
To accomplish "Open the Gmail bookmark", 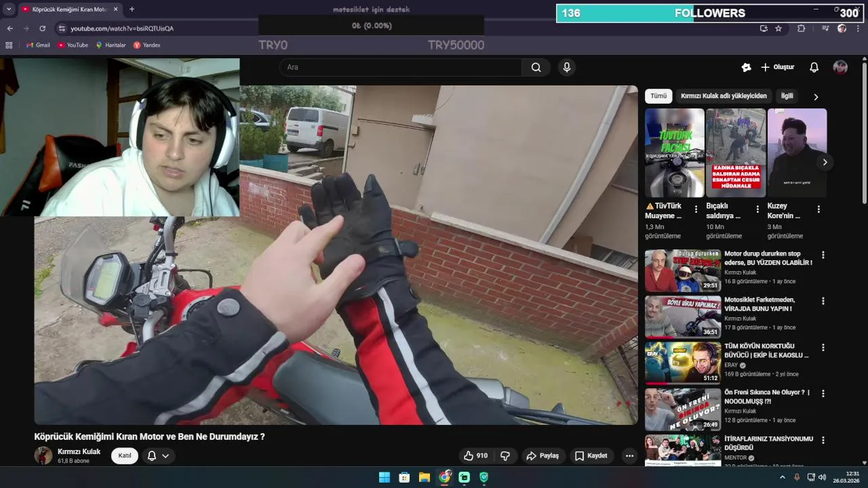I will coord(38,45).
